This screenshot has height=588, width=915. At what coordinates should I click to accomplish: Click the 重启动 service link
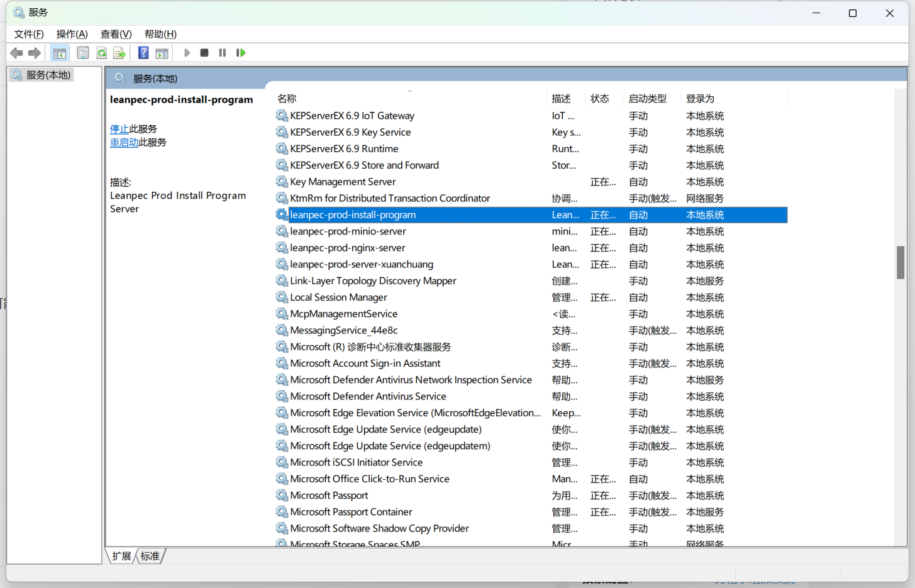tap(125, 142)
